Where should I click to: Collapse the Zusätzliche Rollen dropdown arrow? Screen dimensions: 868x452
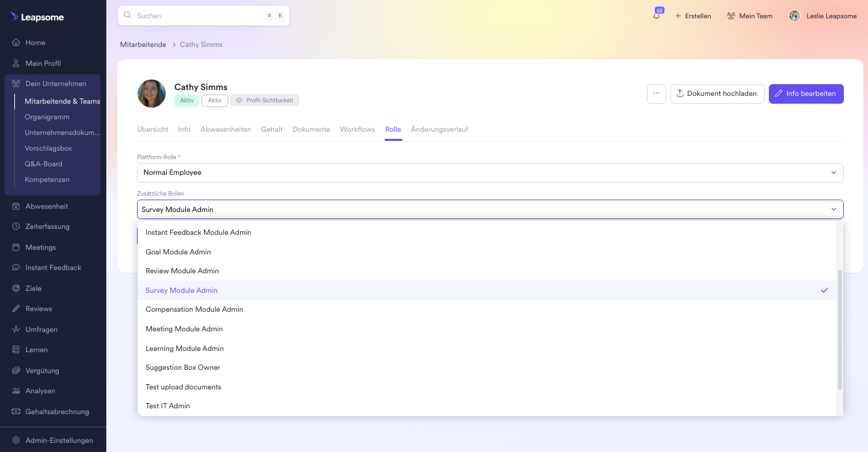[x=833, y=209]
